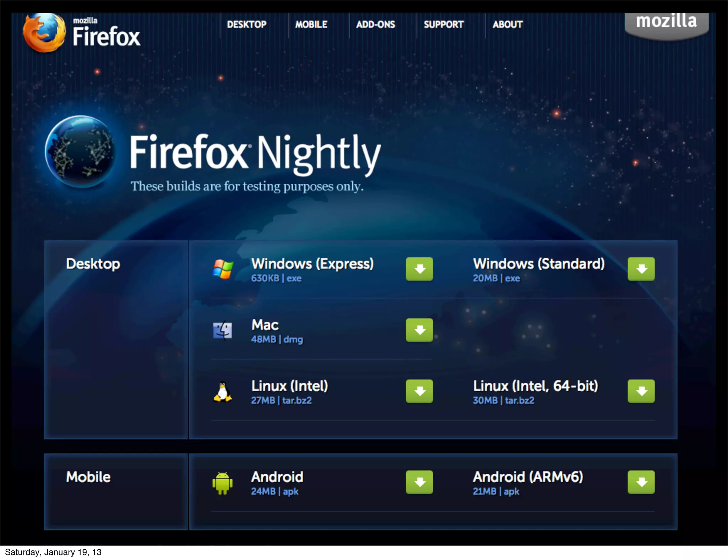This screenshot has width=728, height=560.
Task: Click the Firefox fox logo icon
Action: pos(44,33)
